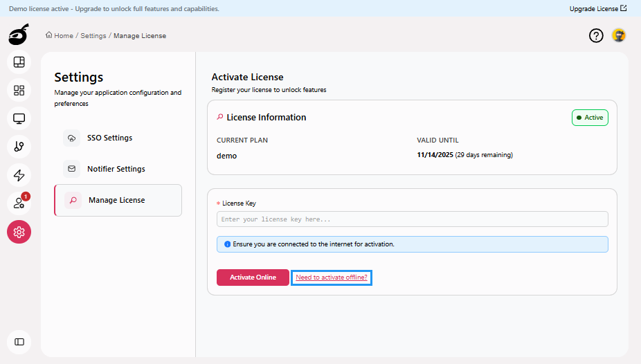
Task: Click the Notifier Settings envelope icon
Action: pos(71,169)
